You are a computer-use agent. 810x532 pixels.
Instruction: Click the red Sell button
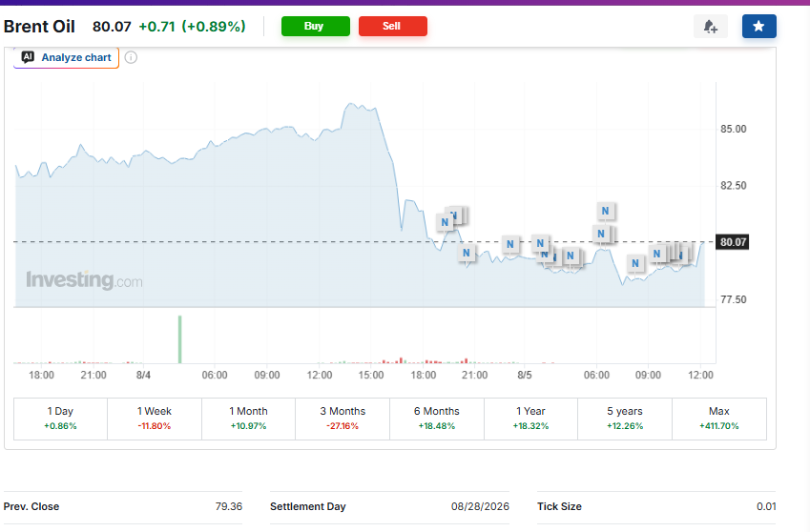pos(393,27)
